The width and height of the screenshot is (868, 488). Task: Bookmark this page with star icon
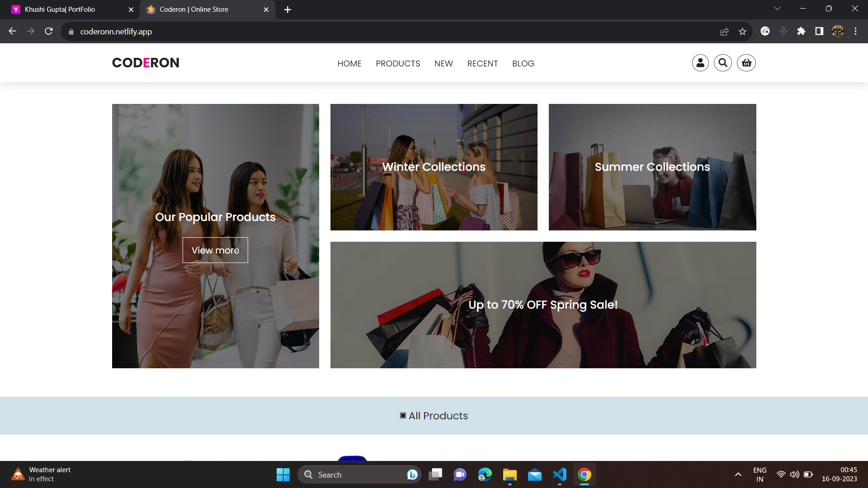click(x=742, y=31)
